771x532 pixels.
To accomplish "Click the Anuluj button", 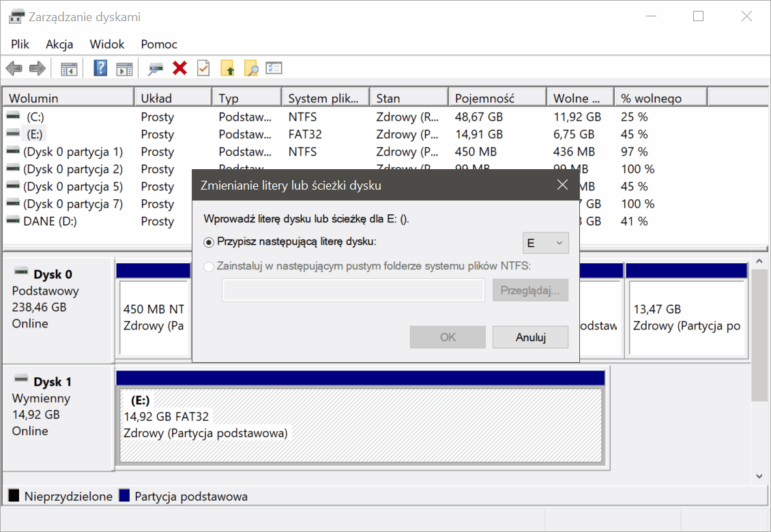I will coord(531,338).
